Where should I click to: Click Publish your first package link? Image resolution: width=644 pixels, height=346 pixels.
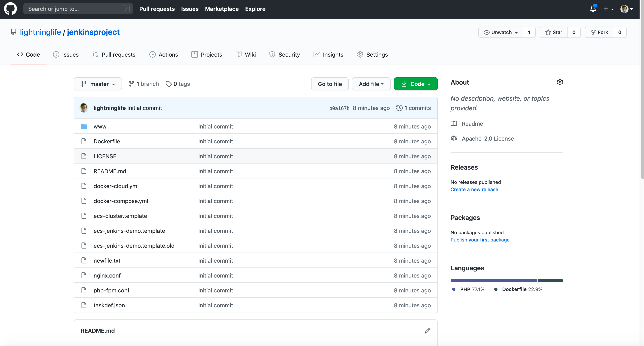pos(480,239)
